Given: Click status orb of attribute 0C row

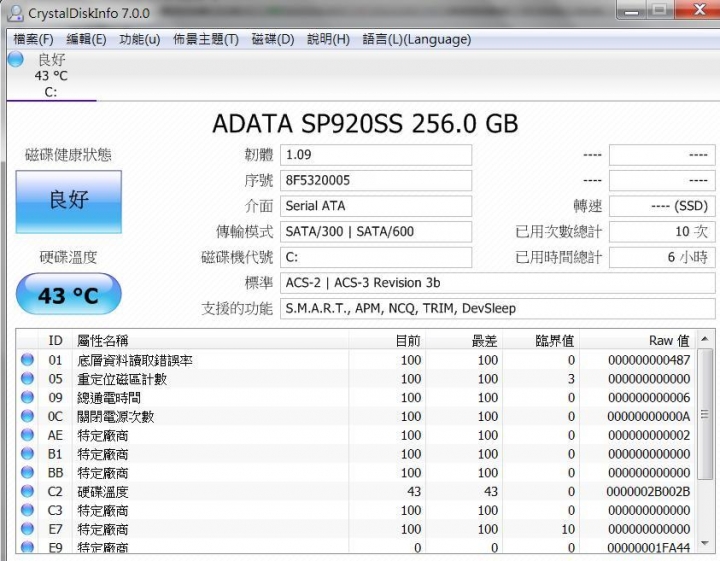Looking at the screenshot, I should [28, 416].
